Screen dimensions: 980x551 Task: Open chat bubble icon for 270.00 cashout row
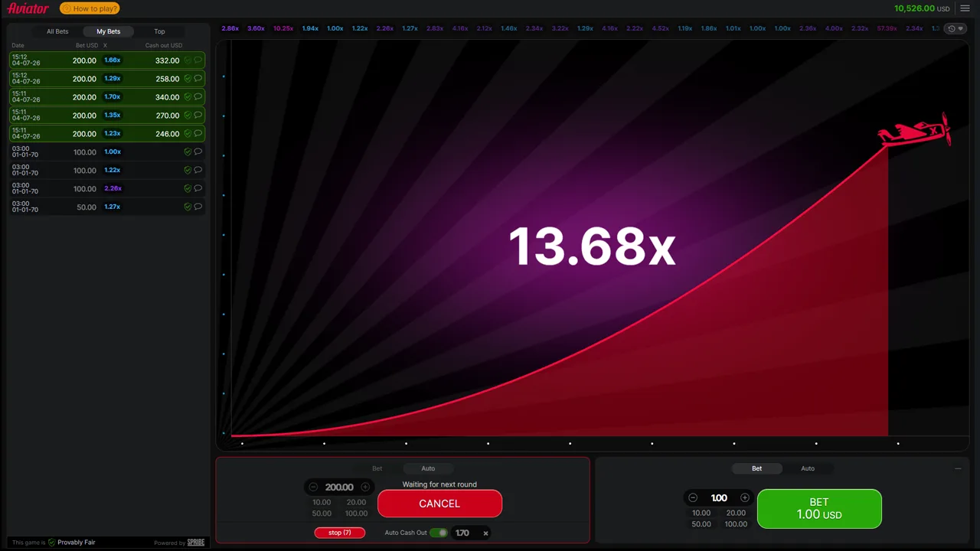[x=198, y=115]
